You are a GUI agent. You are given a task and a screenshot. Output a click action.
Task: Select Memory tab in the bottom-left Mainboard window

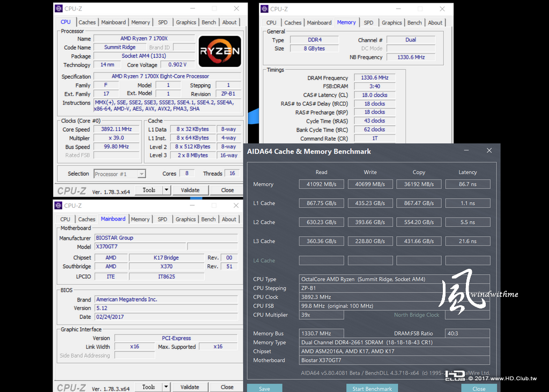tap(140, 219)
